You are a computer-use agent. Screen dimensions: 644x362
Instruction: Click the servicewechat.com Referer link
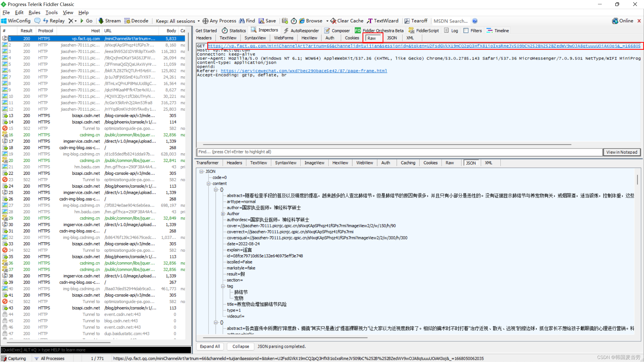pyautogui.click(x=304, y=71)
